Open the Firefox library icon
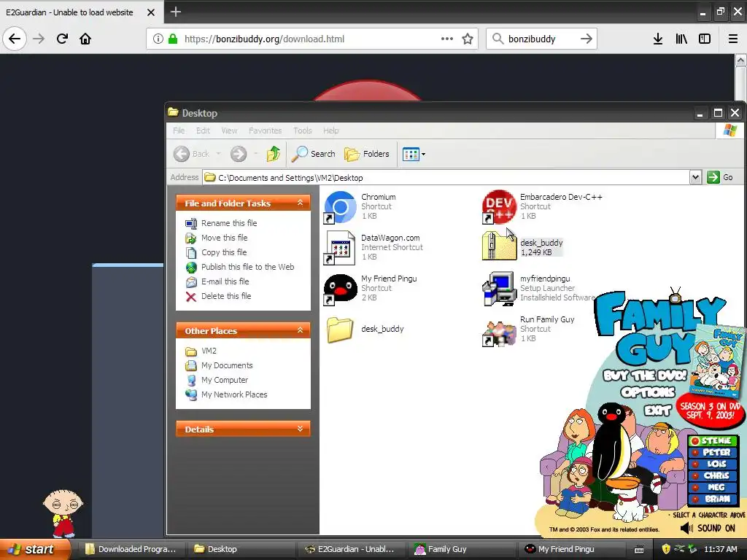 pyautogui.click(x=681, y=39)
